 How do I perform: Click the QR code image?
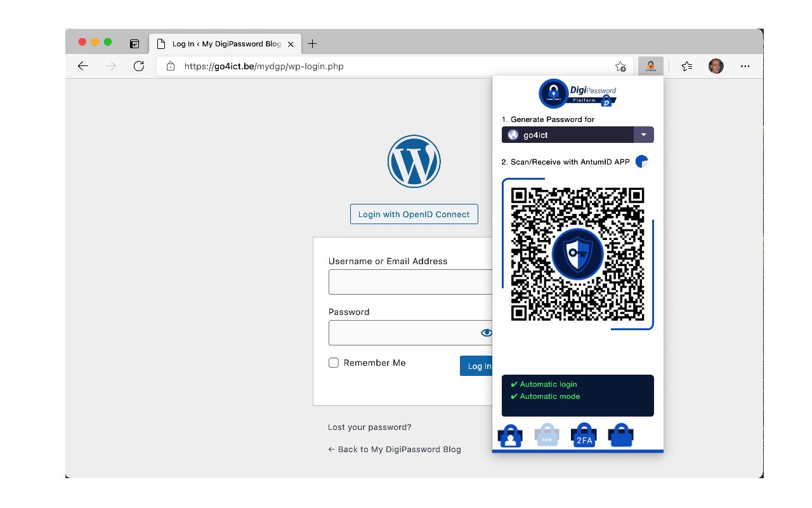[x=577, y=254]
